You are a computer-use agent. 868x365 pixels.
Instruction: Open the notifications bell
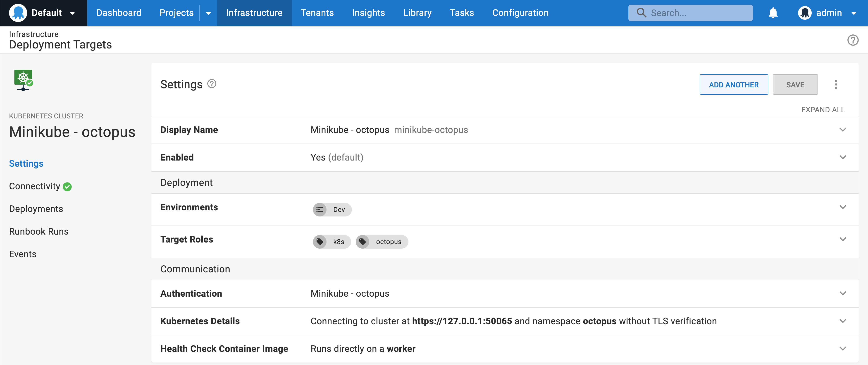pos(773,13)
